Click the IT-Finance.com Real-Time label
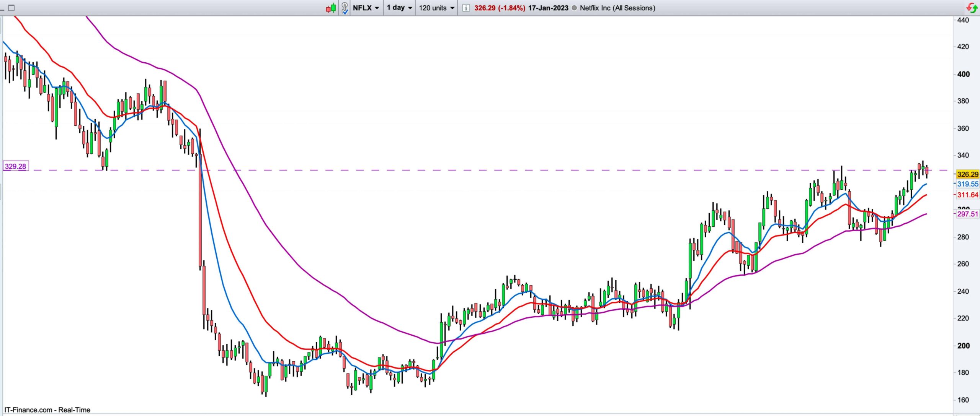This screenshot has height=416, width=980. coord(47,410)
